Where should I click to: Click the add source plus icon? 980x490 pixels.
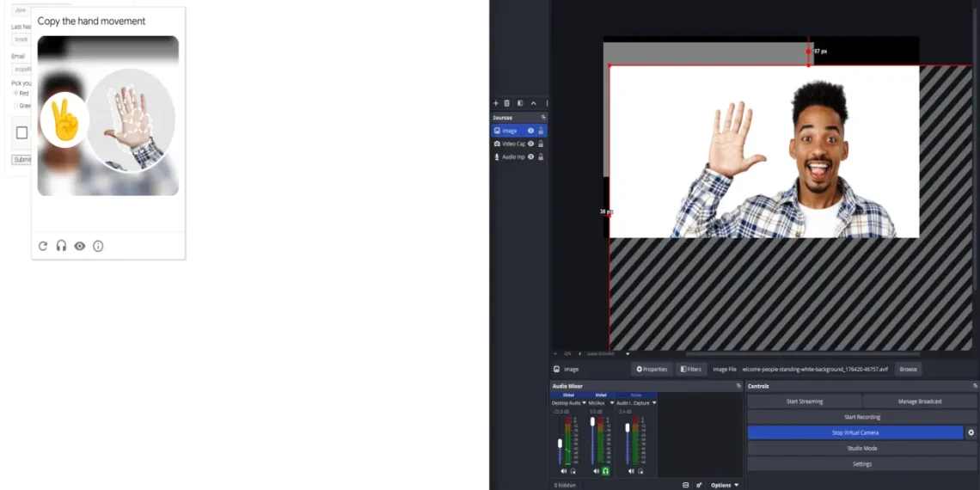pyautogui.click(x=496, y=103)
